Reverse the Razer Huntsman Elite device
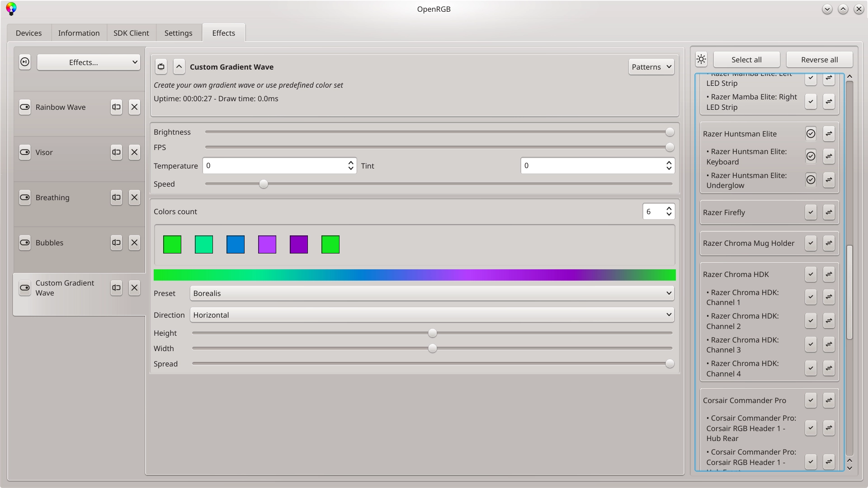The width and height of the screenshot is (868, 488). point(829,134)
